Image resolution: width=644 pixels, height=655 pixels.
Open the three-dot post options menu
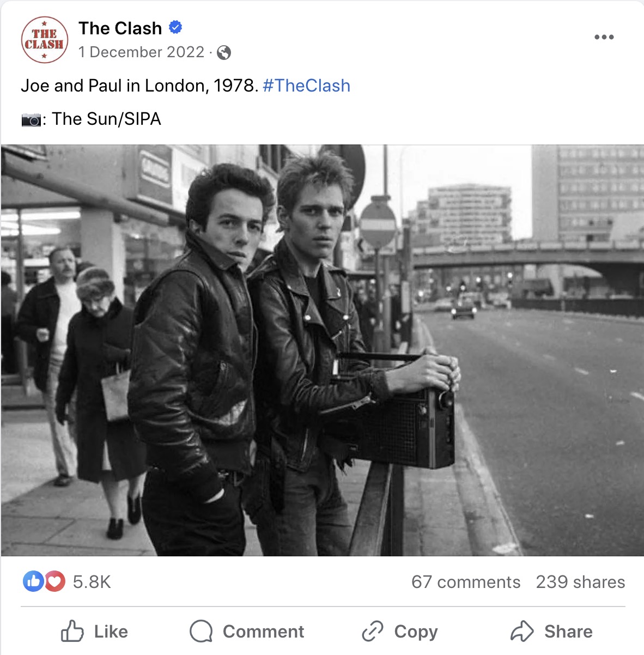(x=604, y=37)
